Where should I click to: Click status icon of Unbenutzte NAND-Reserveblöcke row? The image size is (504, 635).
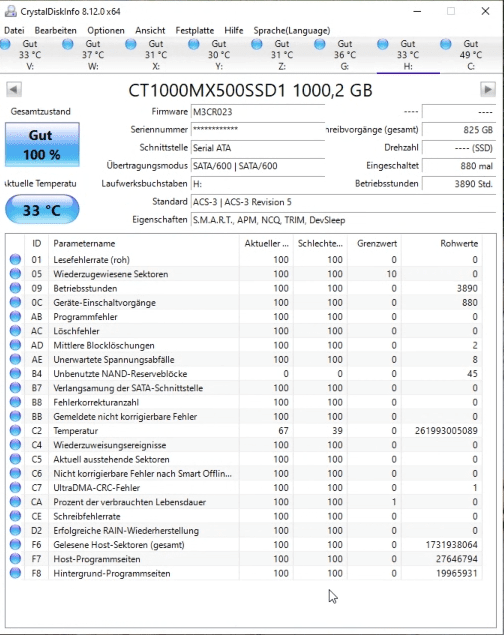(x=15, y=374)
